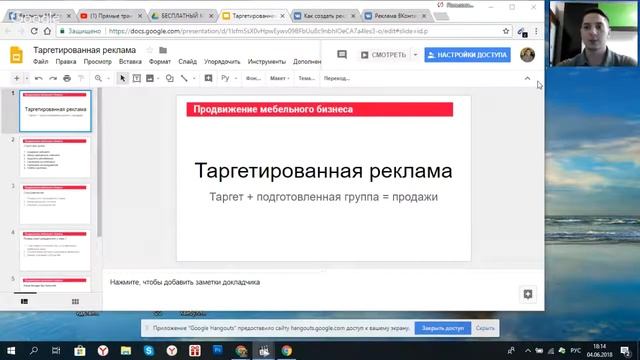Click the Explore button near the notes

pos(528,294)
